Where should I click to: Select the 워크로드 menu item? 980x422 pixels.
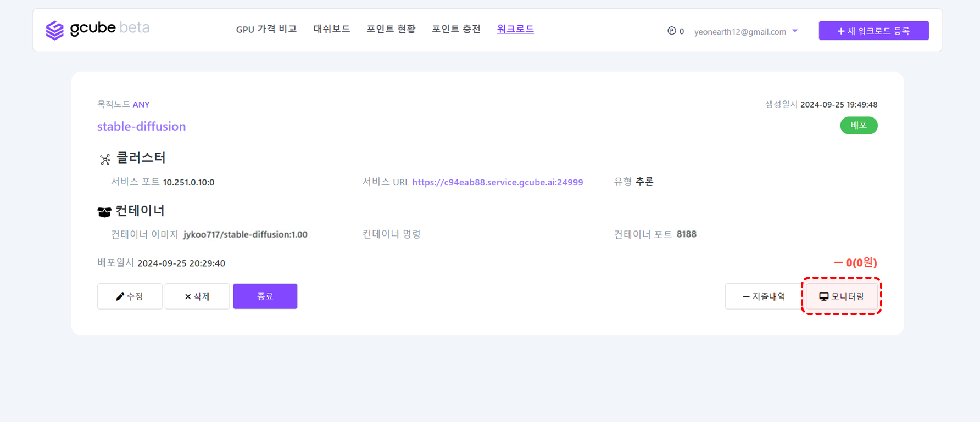click(x=515, y=29)
